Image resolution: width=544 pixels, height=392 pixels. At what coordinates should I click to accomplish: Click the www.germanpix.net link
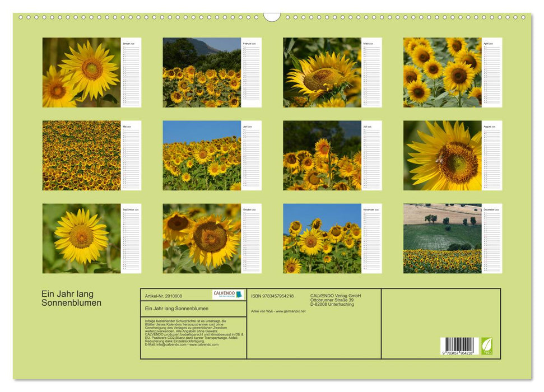290,312
